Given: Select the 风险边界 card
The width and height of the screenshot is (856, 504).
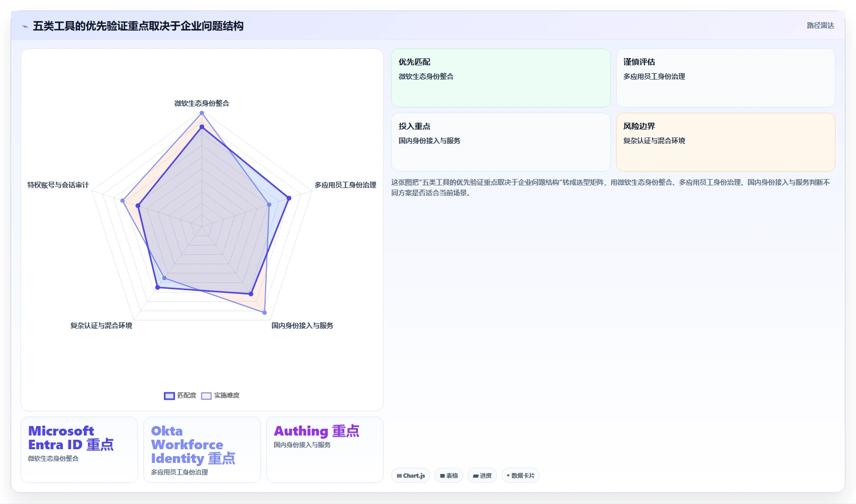Looking at the screenshot, I should tap(725, 142).
